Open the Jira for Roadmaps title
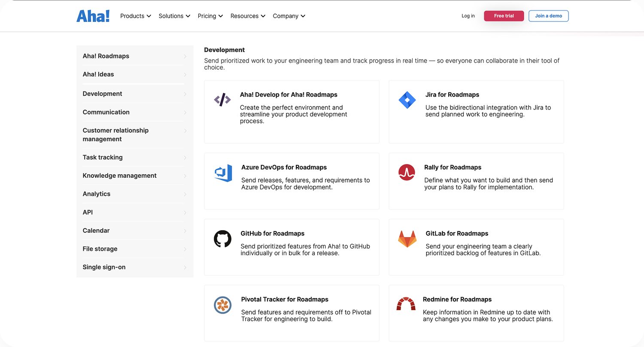Screen dimensions: 644x347 (x=452, y=95)
